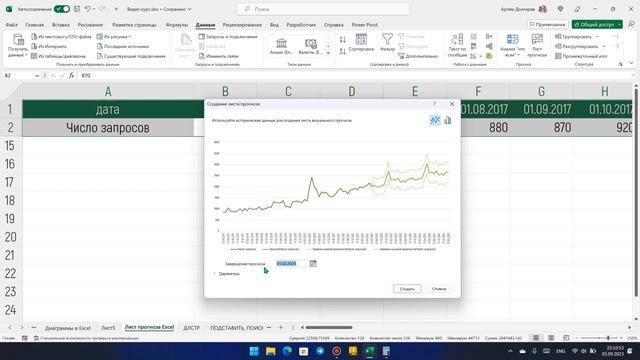
Task: Click Существующие подключения icon
Action: [x=100, y=56]
